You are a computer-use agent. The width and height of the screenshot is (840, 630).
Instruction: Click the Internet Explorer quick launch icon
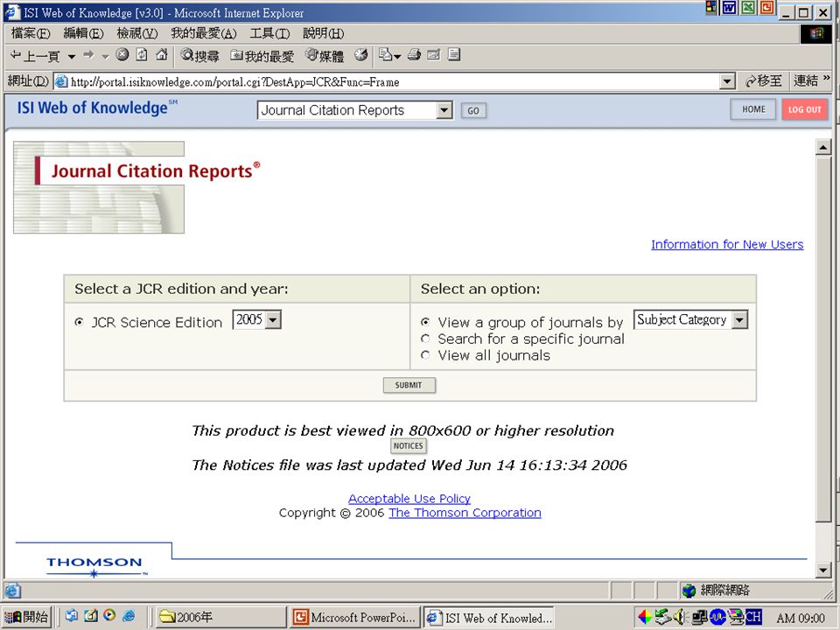(x=129, y=615)
